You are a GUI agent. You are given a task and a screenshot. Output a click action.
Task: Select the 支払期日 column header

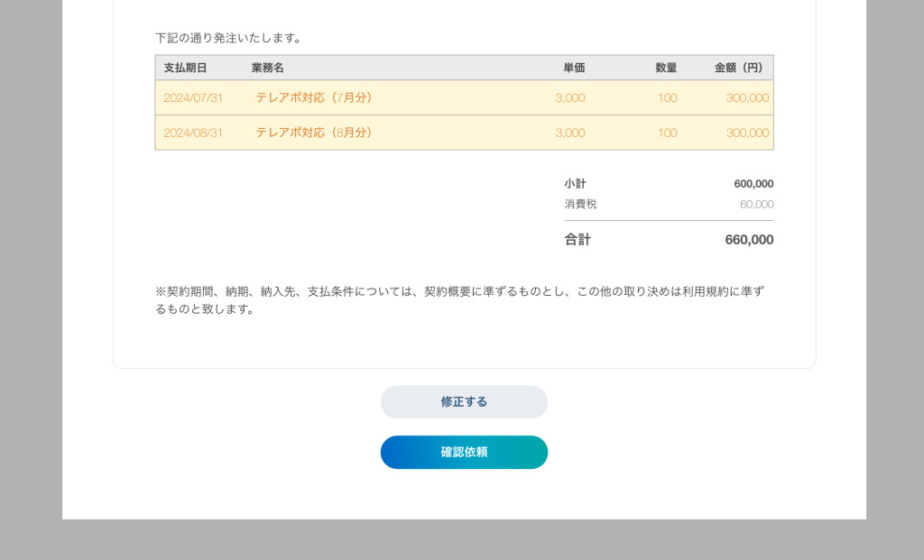tap(185, 68)
